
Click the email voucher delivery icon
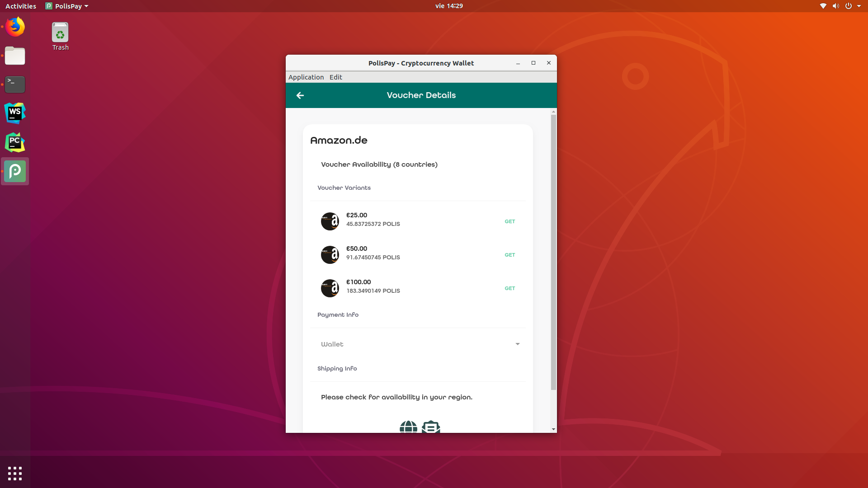pos(431,427)
